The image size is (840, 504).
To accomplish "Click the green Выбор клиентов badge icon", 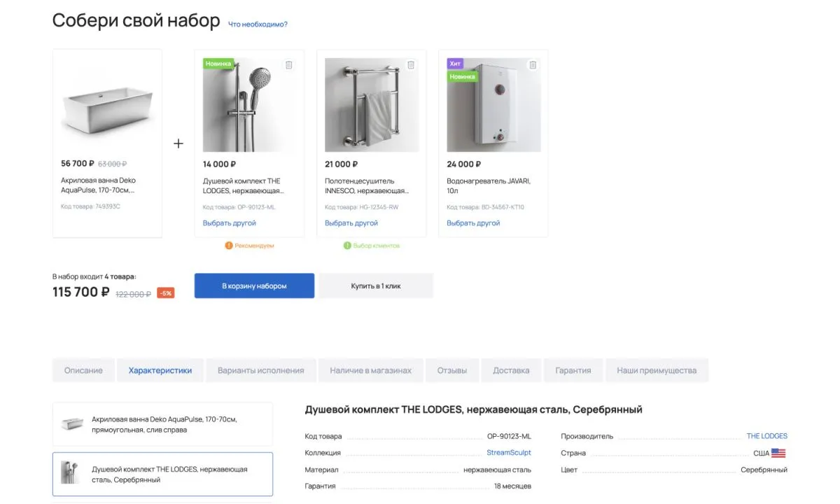I will click(x=347, y=246).
